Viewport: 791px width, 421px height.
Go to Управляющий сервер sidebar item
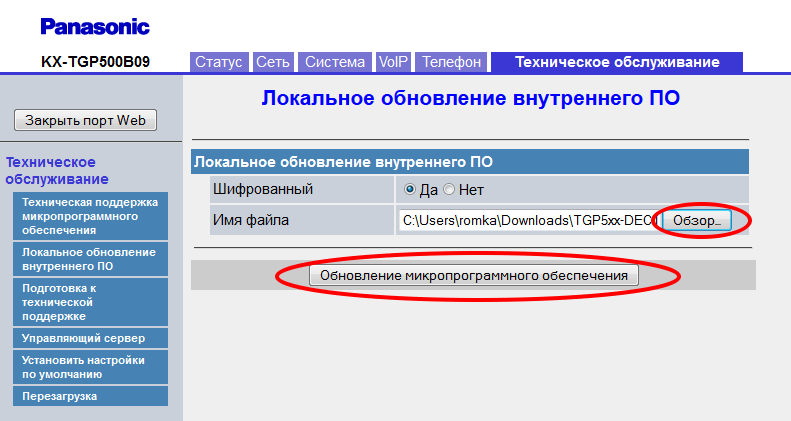click(x=90, y=338)
